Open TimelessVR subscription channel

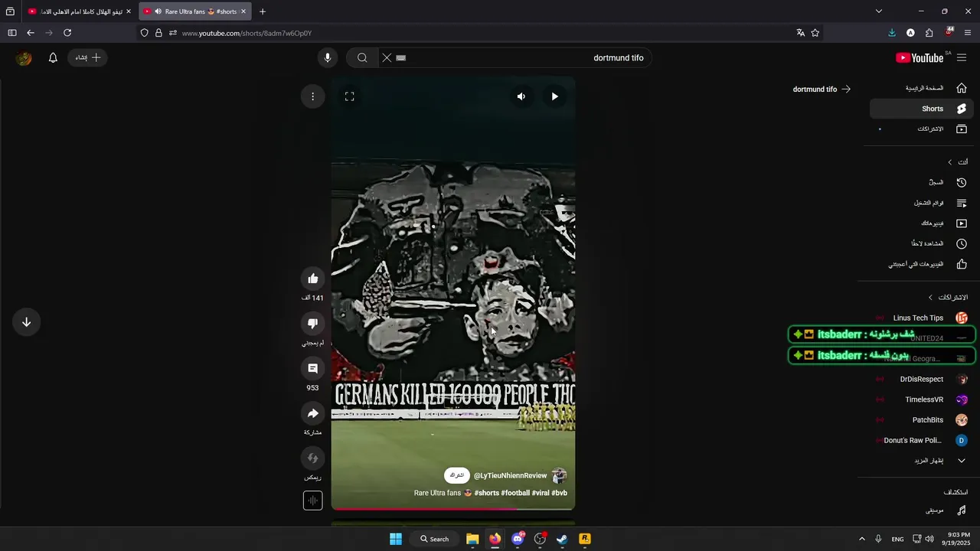click(x=922, y=399)
